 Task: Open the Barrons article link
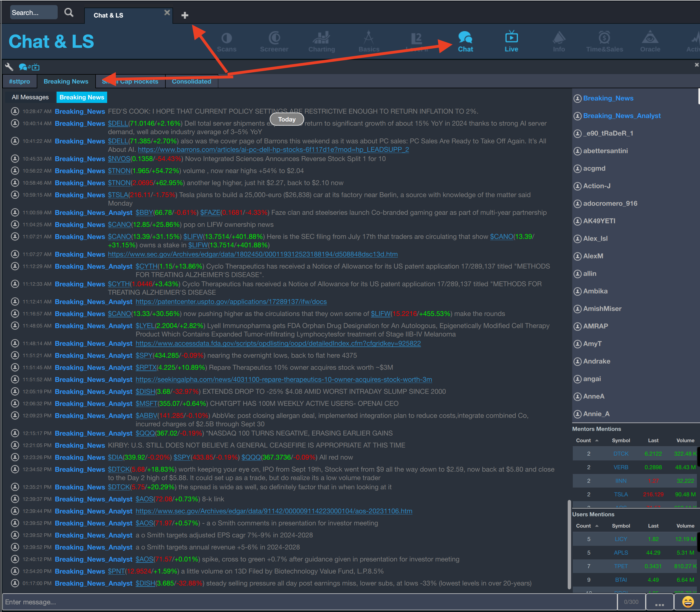pyautogui.click(x=273, y=150)
